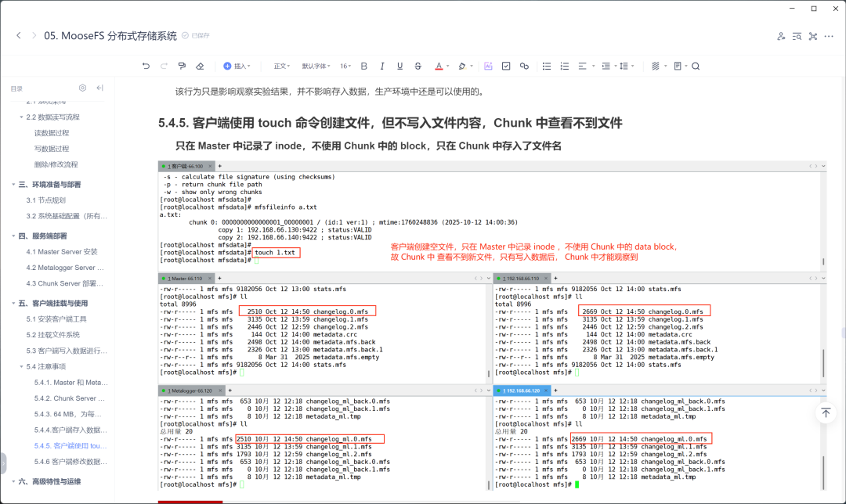Screen dimensions: 846x504
Task: Open the highlight color dropdown arrow
Action: [x=472, y=67]
